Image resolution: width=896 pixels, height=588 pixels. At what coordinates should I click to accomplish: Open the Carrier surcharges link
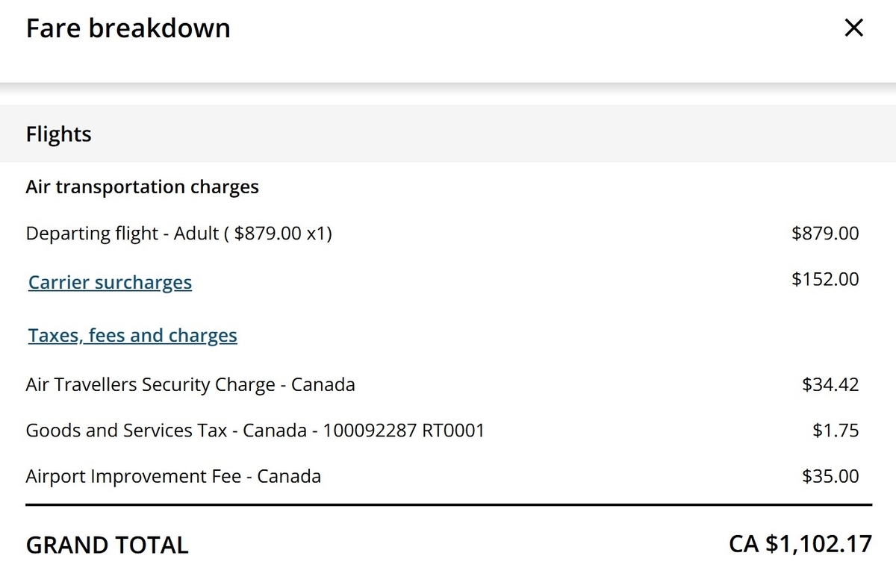[110, 282]
